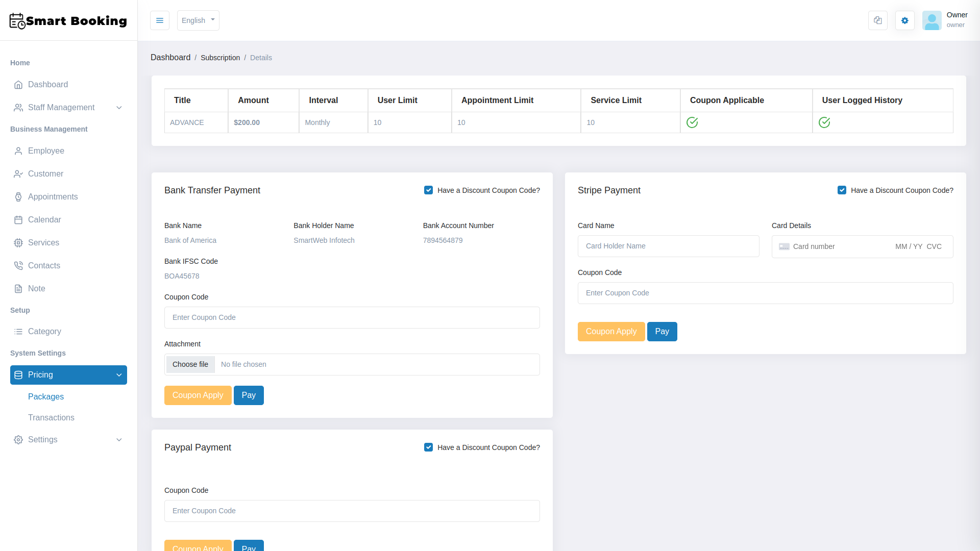The width and height of the screenshot is (980, 551).
Task: Collapse the Pricing section
Action: click(x=68, y=375)
